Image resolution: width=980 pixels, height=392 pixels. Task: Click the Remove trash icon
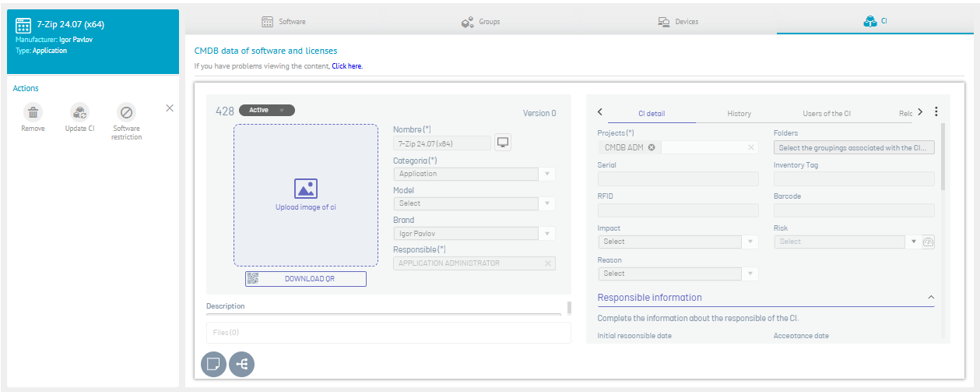pyautogui.click(x=33, y=112)
